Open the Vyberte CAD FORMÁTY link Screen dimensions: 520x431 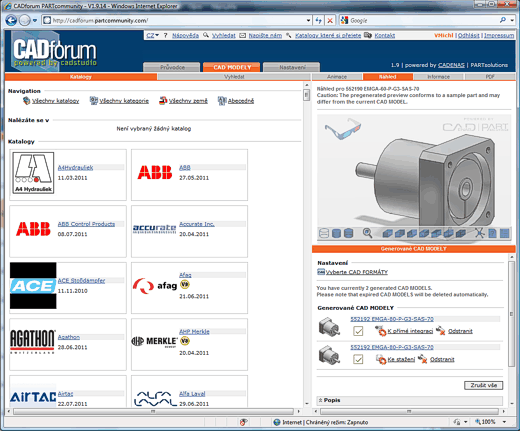357,272
